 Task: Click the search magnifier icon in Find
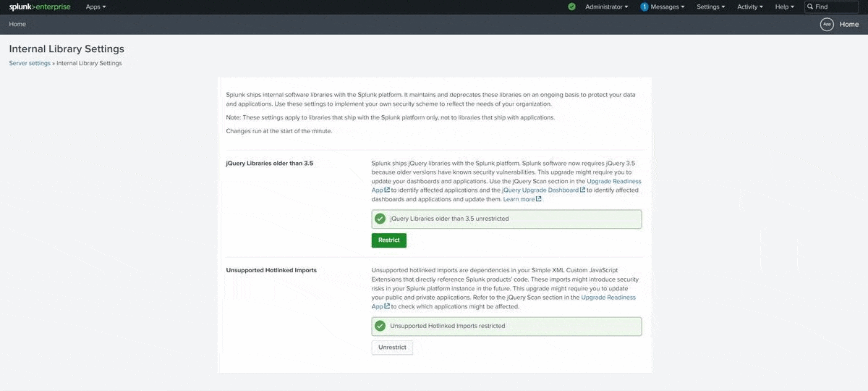pos(810,7)
